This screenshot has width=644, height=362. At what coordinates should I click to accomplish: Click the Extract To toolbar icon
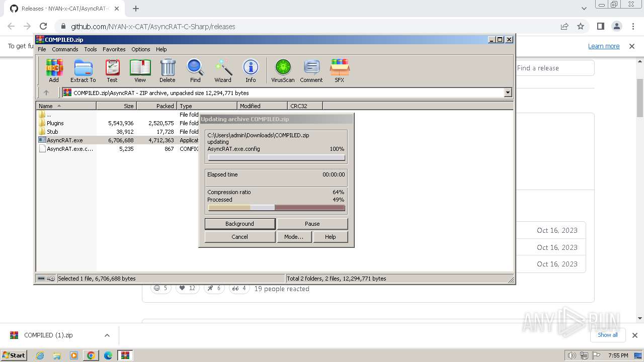coord(83,70)
